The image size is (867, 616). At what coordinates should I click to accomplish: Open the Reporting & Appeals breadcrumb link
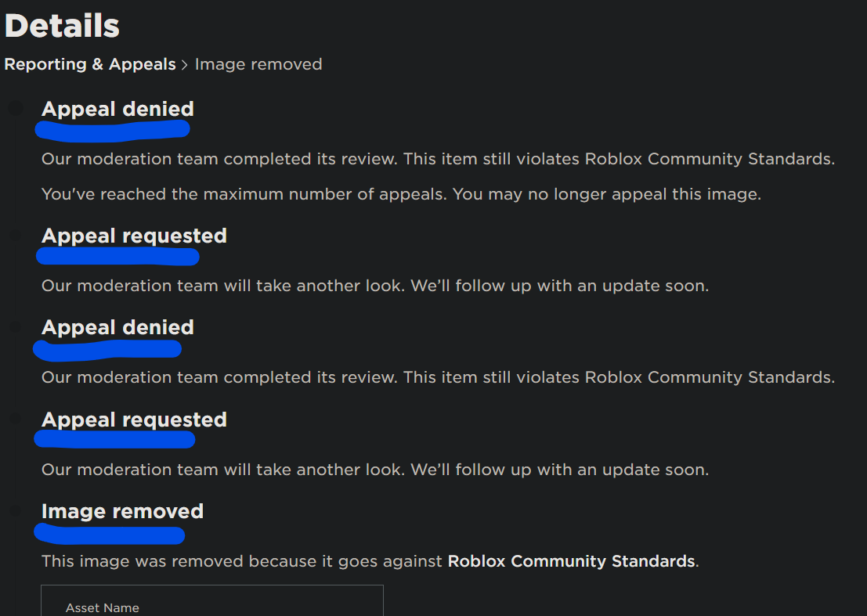89,64
